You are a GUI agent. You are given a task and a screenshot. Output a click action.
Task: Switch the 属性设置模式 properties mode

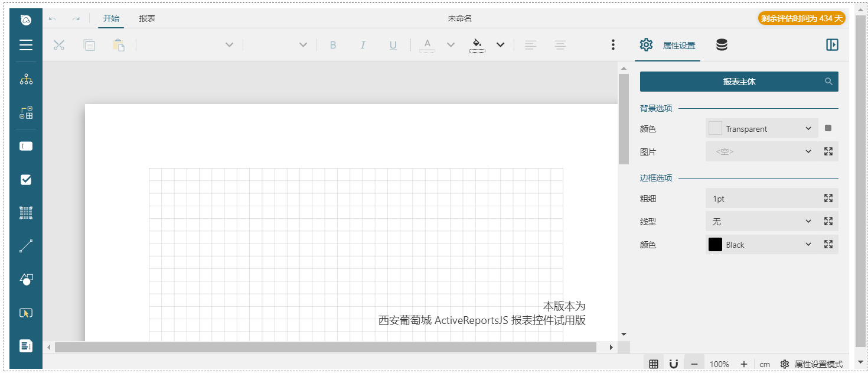[x=812, y=364]
